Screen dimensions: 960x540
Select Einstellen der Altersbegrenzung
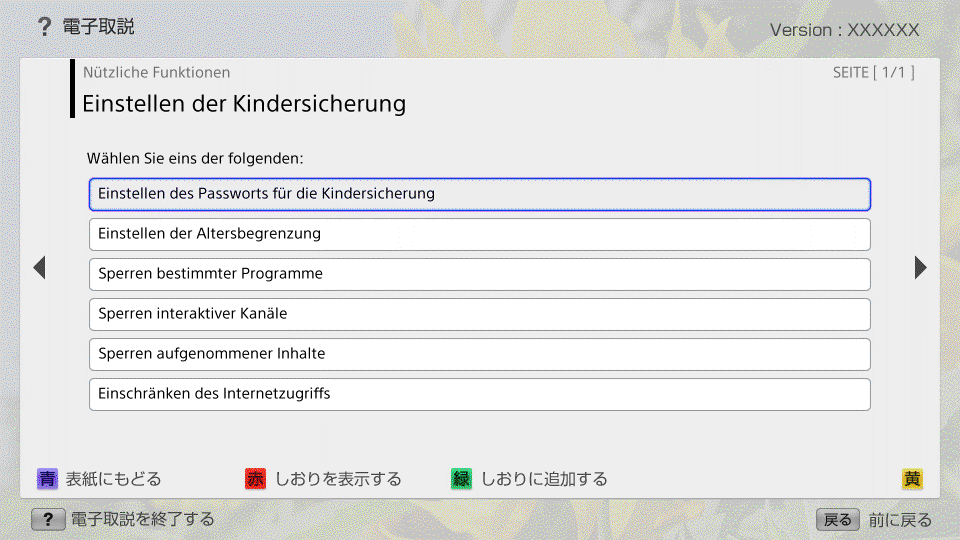480,234
